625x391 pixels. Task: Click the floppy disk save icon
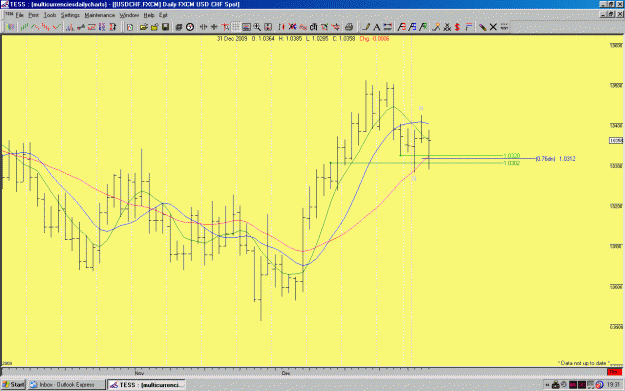coord(165,27)
